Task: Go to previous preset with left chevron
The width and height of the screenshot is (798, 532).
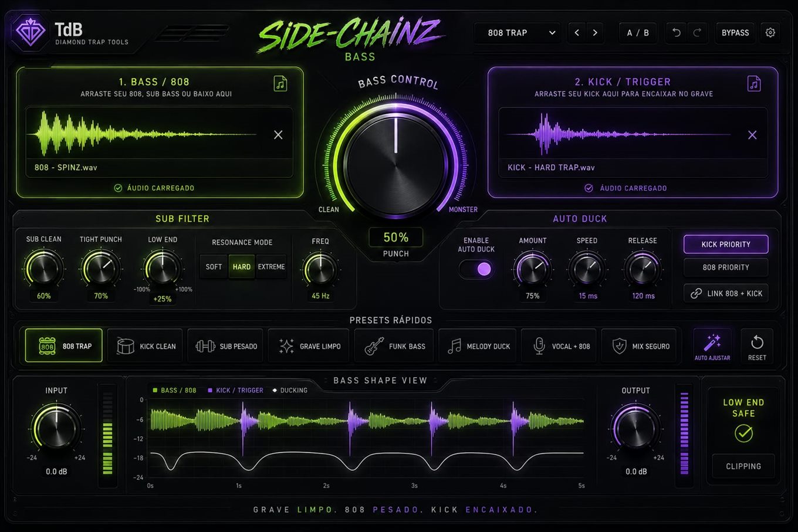Action: coord(577,33)
